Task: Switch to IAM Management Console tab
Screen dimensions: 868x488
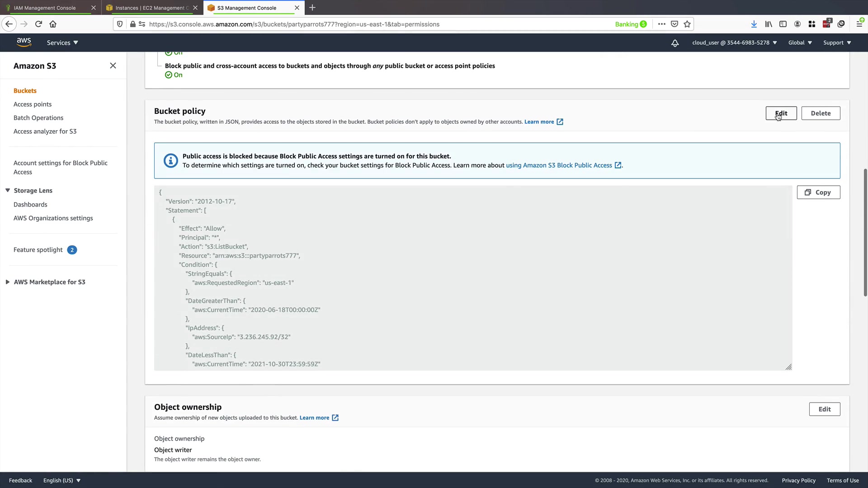Action: (45, 8)
